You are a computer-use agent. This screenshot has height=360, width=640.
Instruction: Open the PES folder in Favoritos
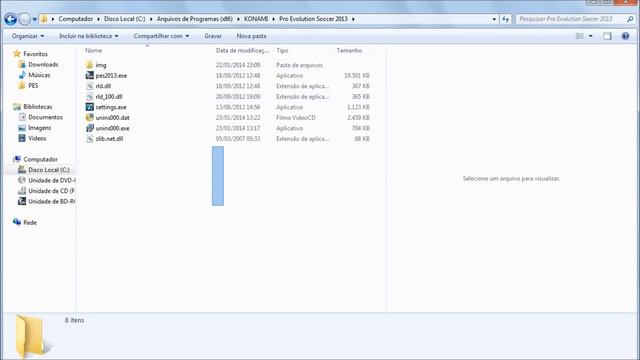click(x=33, y=86)
